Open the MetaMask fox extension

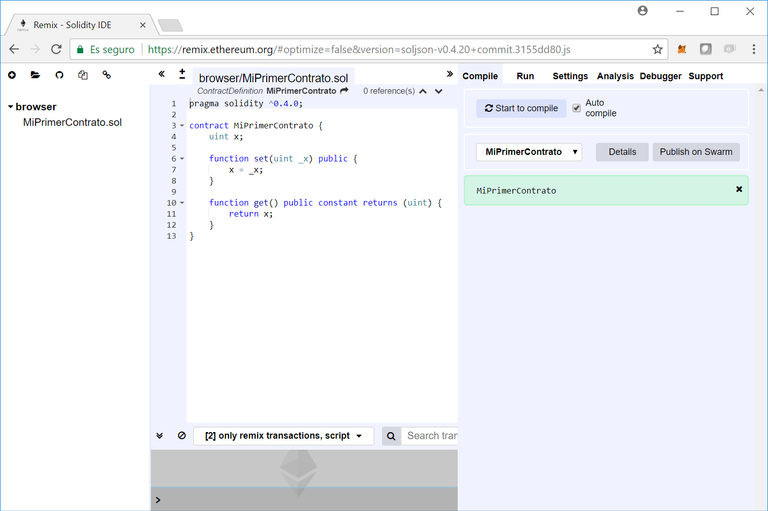(682, 49)
